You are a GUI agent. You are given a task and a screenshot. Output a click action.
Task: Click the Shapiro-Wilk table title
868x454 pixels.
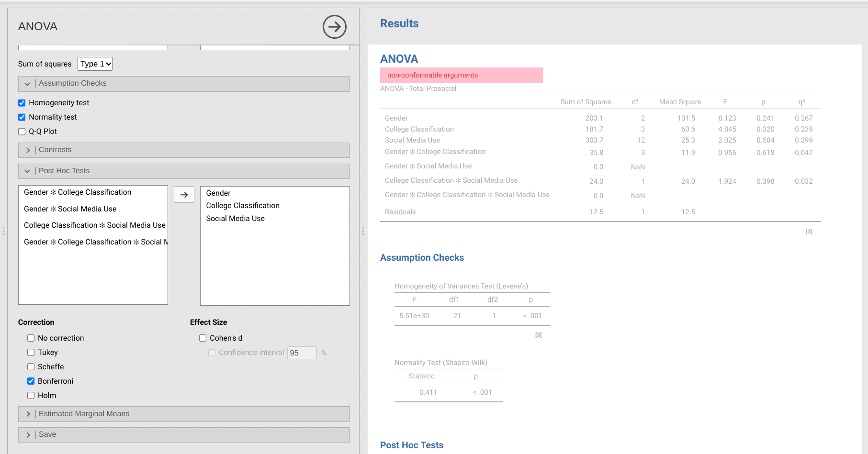pyautogui.click(x=441, y=363)
